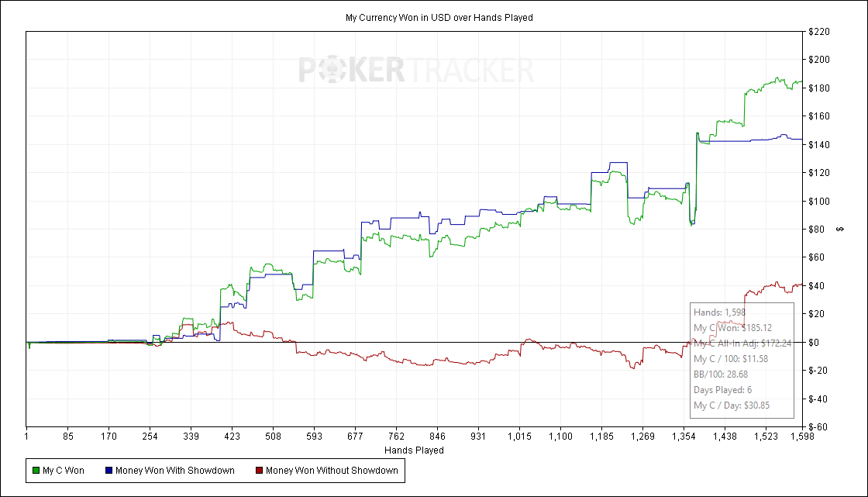This screenshot has height=497, width=868.
Task: Click the 508 x-axis tick label
Action: pos(273,437)
